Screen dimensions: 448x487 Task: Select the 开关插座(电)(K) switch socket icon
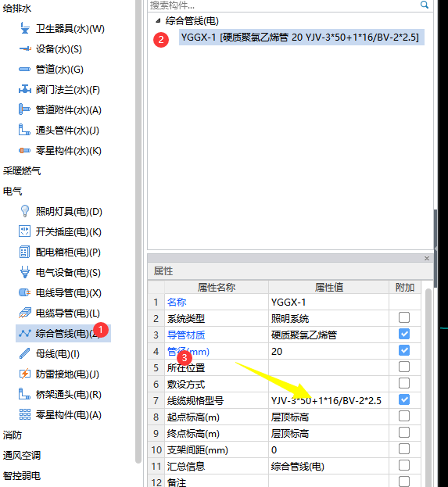pyautogui.click(x=25, y=231)
